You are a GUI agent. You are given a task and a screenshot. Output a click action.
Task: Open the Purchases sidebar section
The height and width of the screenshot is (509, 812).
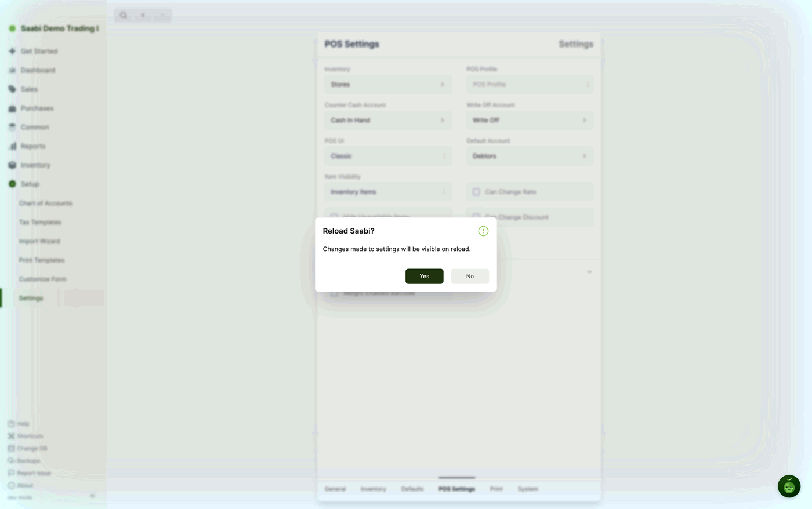pos(37,108)
